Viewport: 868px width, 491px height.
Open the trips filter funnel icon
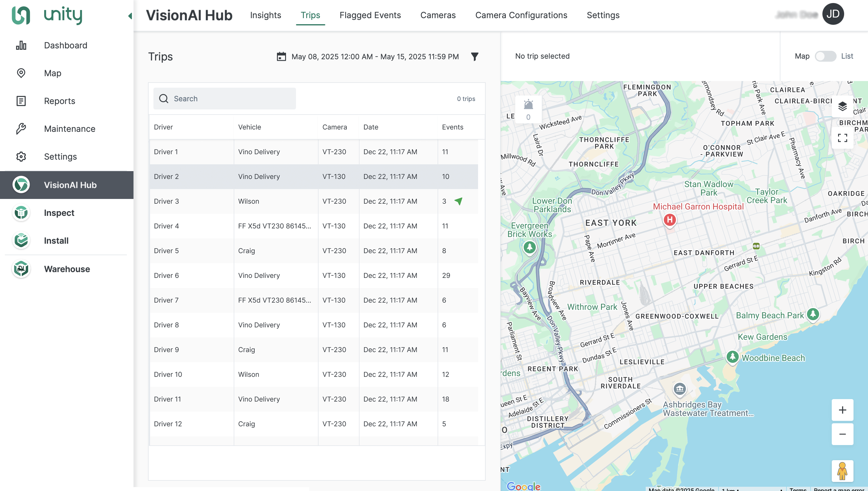[474, 57]
